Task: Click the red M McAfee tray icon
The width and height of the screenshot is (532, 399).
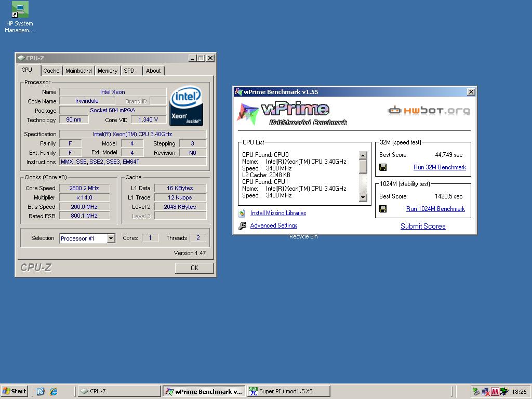Action: pos(495,392)
